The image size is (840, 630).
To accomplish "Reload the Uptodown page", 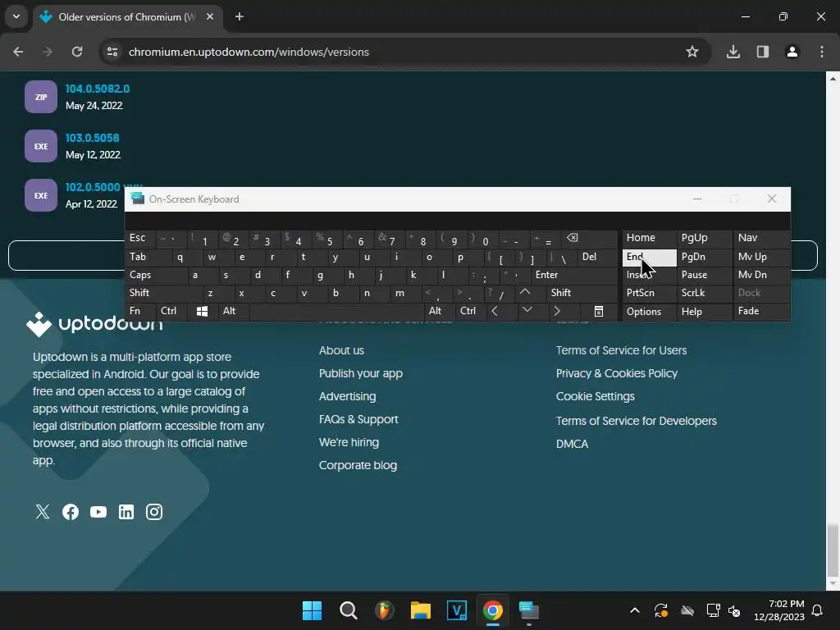I will [x=77, y=52].
